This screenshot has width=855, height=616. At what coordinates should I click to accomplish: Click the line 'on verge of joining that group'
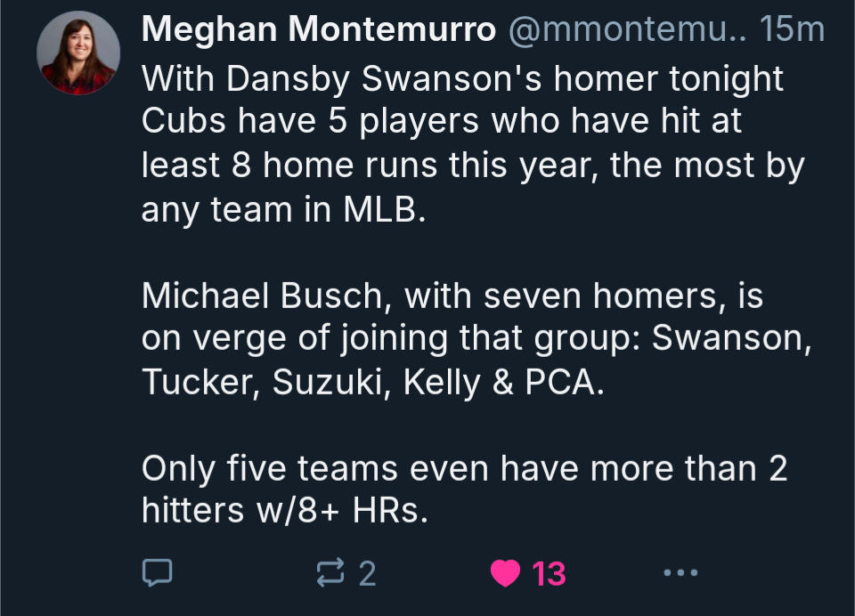[x=392, y=339]
